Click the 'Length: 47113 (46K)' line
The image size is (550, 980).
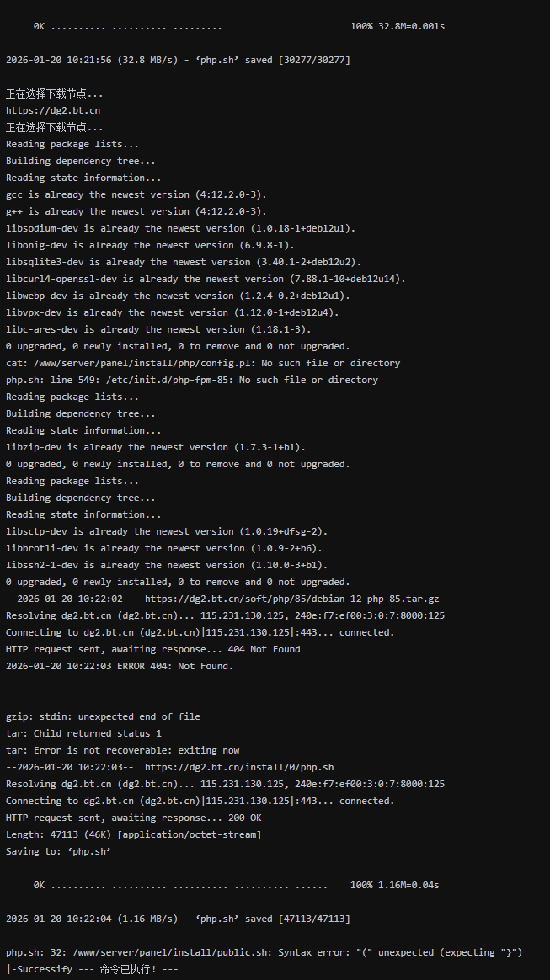point(133,834)
